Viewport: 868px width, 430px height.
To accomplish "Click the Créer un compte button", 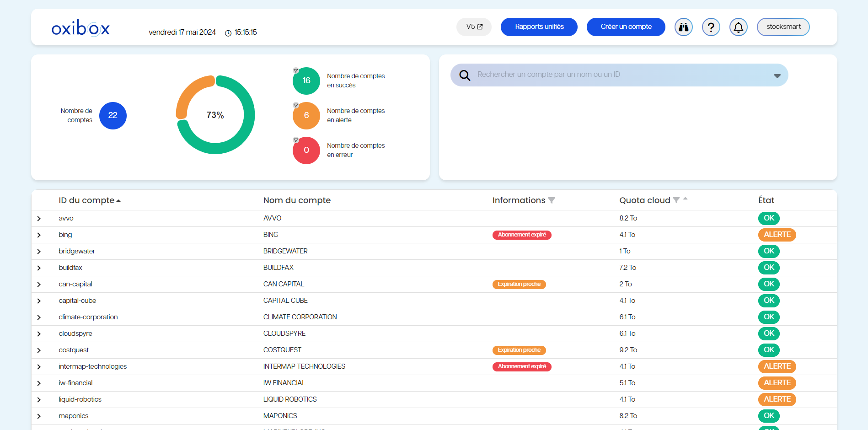I will [x=626, y=27].
